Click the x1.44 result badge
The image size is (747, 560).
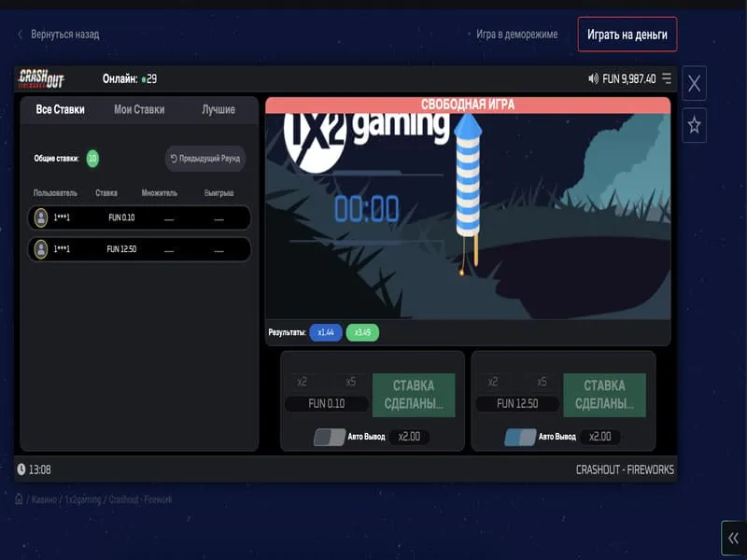tap(326, 332)
